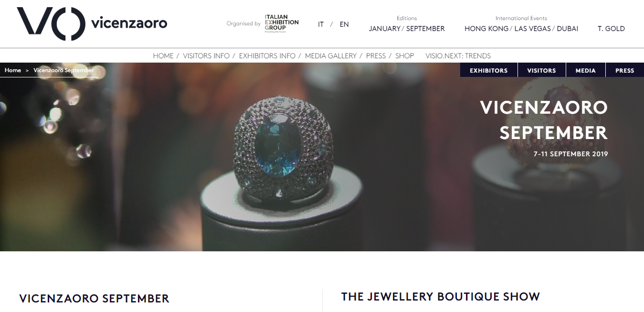
Task: Switch language to IT
Action: (x=321, y=24)
